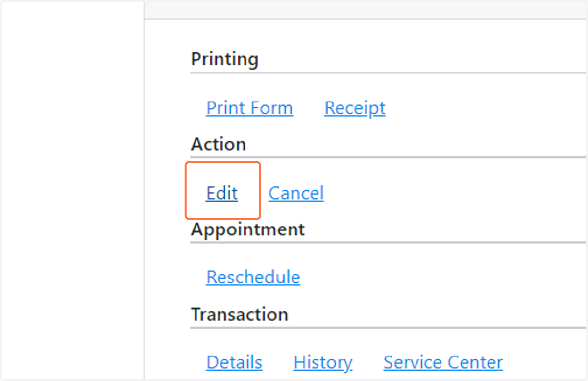Click the Reschedule appointment link
Image resolution: width=588 pixels, height=381 pixels.
(253, 277)
